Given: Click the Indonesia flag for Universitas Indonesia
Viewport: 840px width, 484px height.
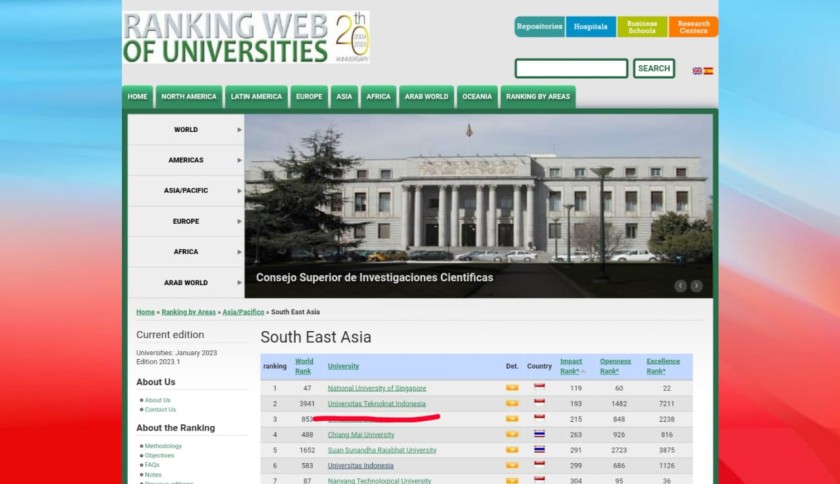Looking at the screenshot, I should (539, 465).
